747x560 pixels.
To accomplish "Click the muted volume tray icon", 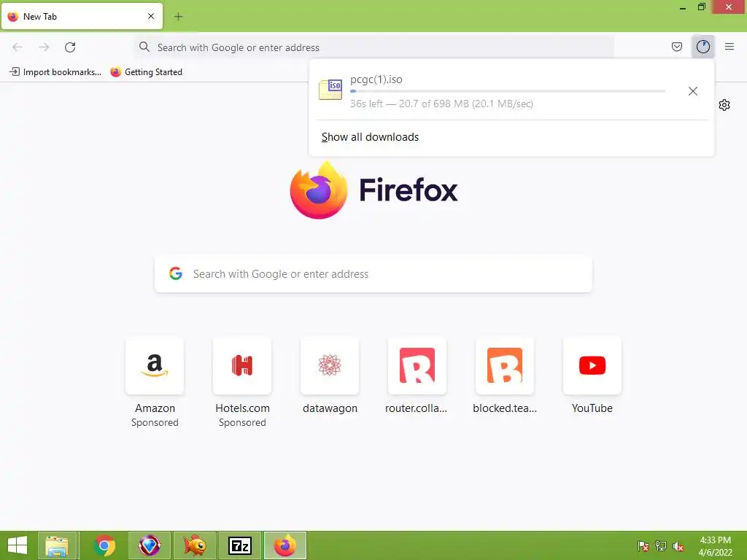I will 678,546.
